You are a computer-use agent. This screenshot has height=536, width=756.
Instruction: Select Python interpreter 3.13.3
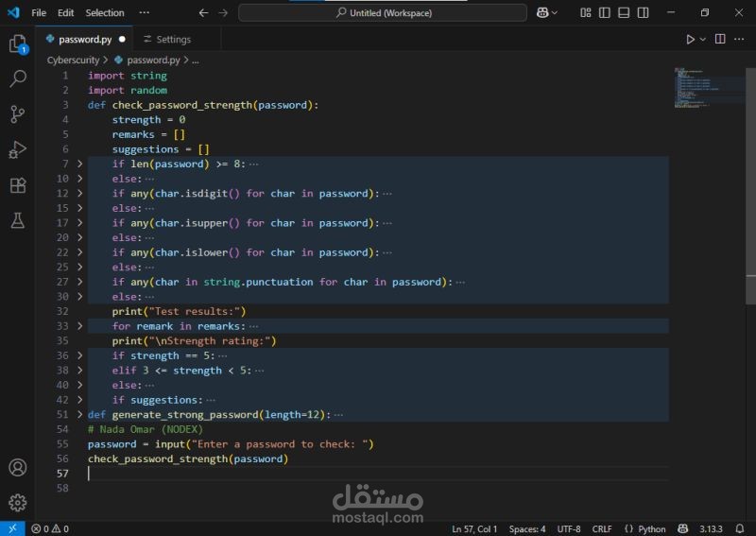[711, 528]
